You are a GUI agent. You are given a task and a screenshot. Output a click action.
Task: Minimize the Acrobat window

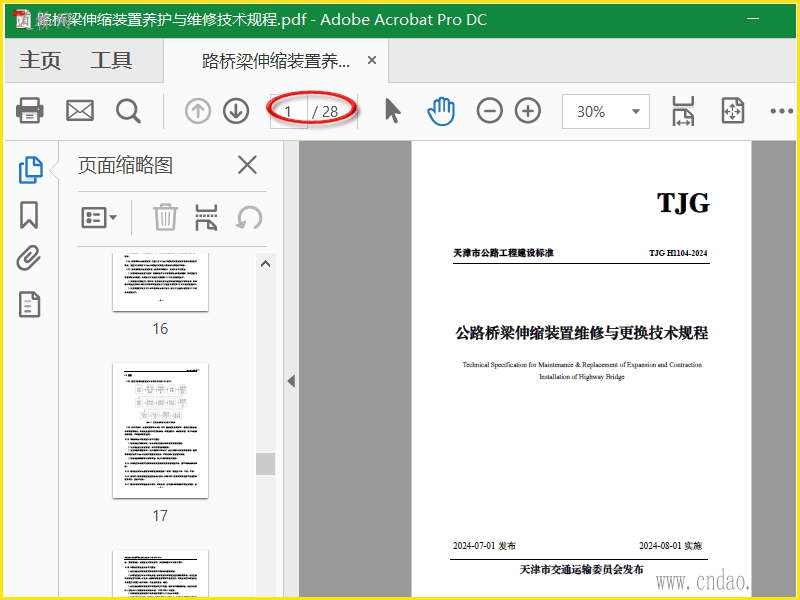(753, 19)
